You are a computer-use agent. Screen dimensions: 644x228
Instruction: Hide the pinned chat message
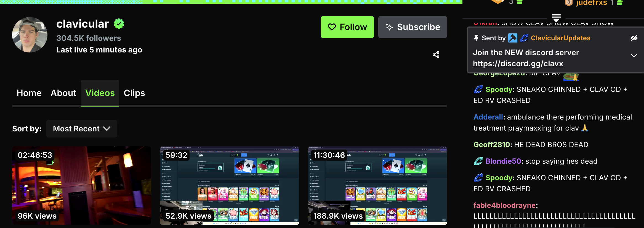634,38
